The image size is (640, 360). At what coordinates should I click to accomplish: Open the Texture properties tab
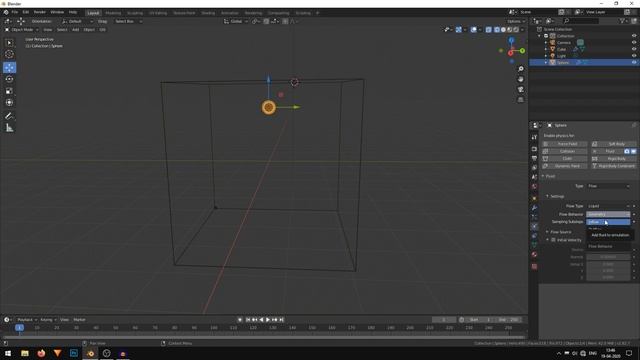(534, 267)
